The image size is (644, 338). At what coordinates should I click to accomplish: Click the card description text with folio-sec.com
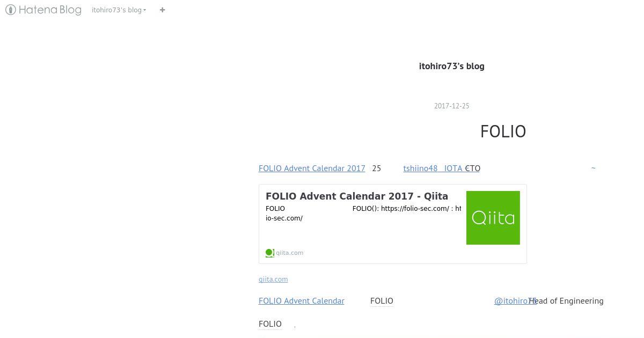[x=363, y=213]
